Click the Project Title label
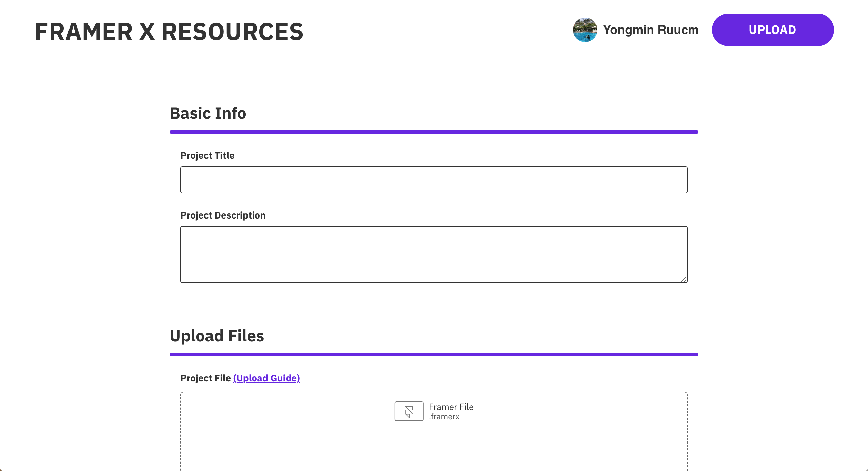868x471 pixels. (207, 155)
